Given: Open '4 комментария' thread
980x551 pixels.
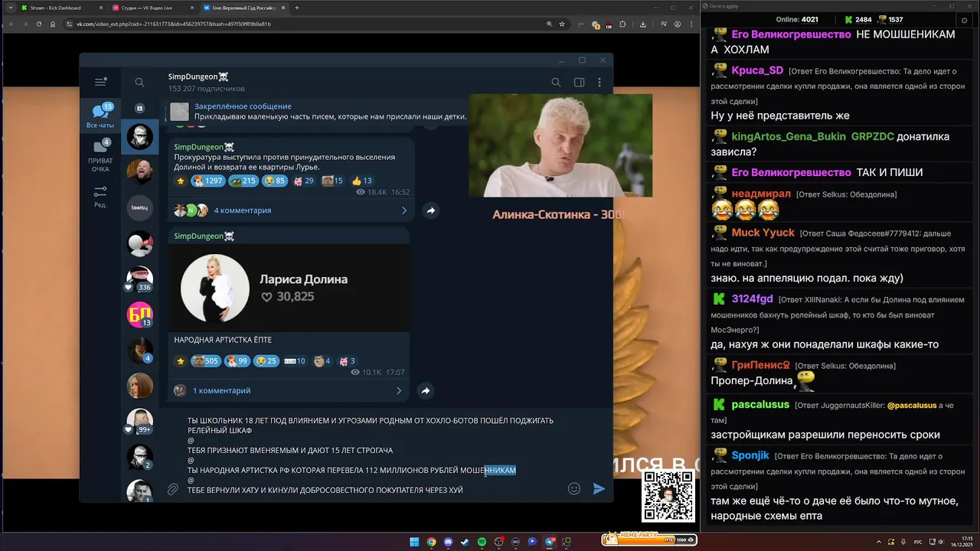Looking at the screenshot, I should click(242, 210).
